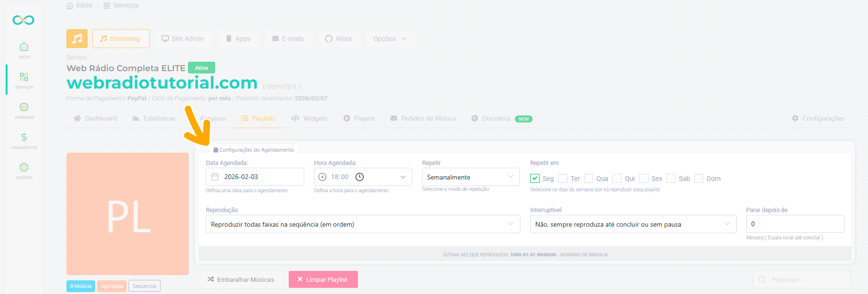The image size is (868, 294).
Task: Click the PL playlist cover thumbnail
Action: coord(128,214)
